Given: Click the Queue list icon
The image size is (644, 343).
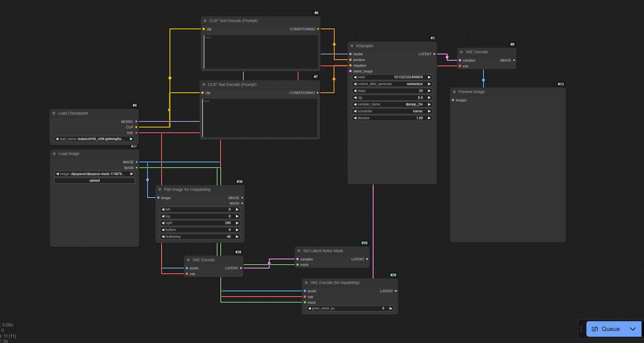Looking at the screenshot, I should pyautogui.click(x=594, y=329).
